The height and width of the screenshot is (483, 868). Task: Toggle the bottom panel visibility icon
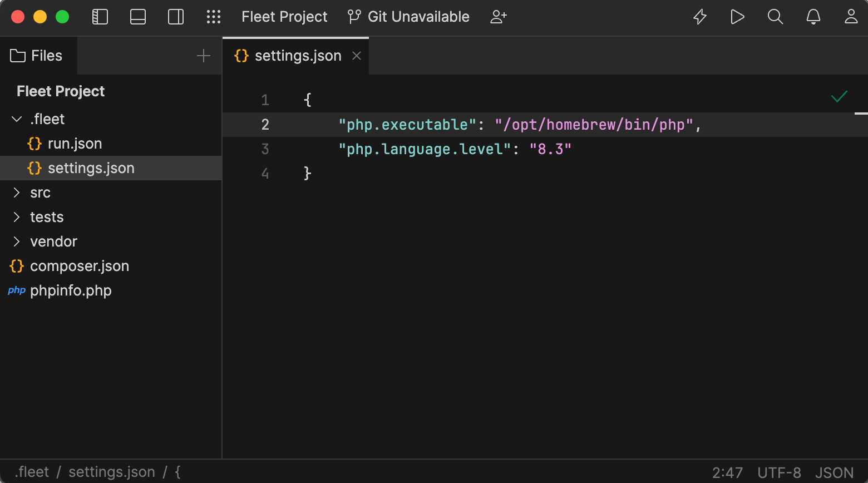[x=138, y=17]
